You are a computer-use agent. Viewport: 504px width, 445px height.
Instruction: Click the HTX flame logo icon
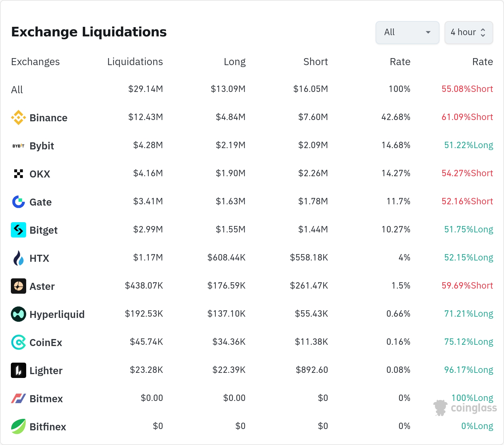[x=19, y=258]
